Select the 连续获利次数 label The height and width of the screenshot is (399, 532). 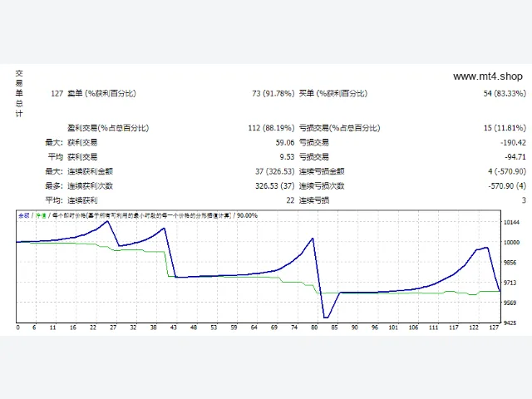tap(90, 186)
